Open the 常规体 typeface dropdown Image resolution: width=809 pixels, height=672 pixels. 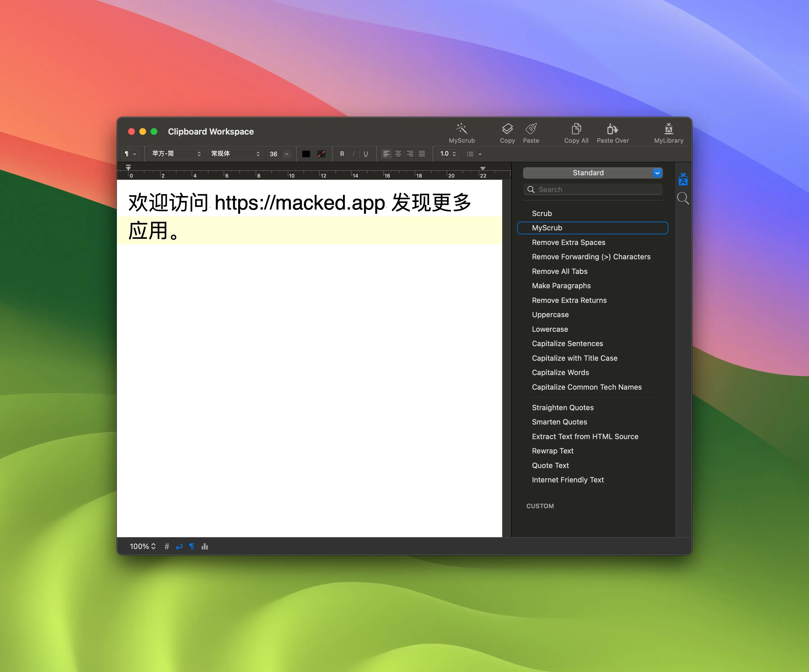pos(235,154)
